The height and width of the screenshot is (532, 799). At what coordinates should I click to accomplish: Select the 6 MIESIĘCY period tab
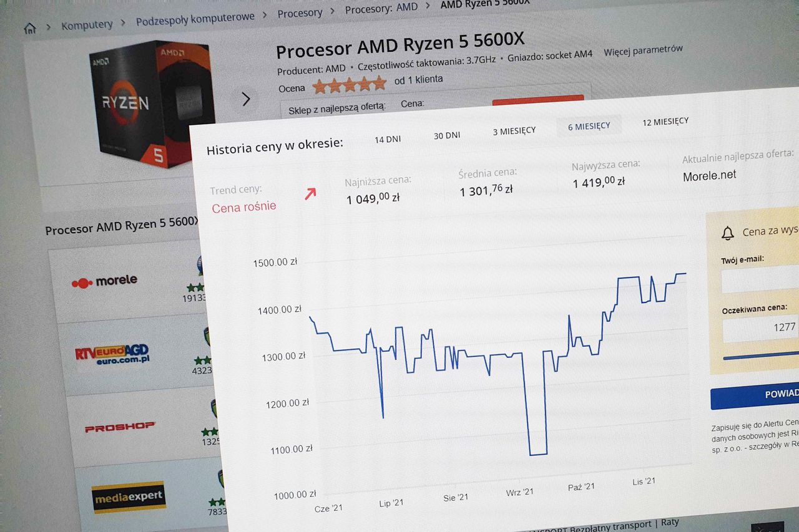pos(589,126)
